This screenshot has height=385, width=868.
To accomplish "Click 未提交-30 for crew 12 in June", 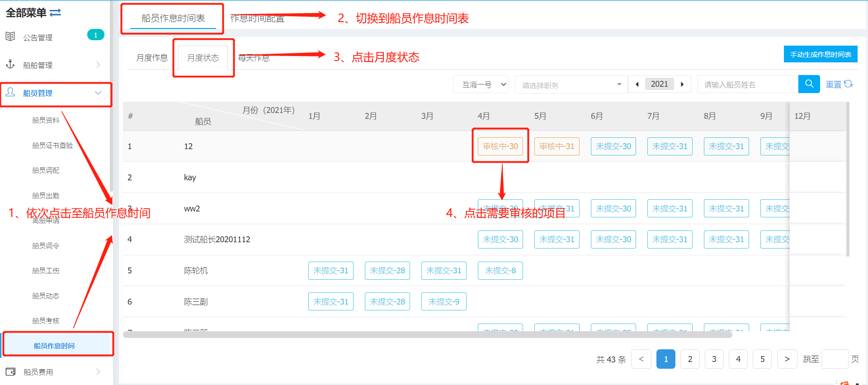I will pyautogui.click(x=613, y=146).
